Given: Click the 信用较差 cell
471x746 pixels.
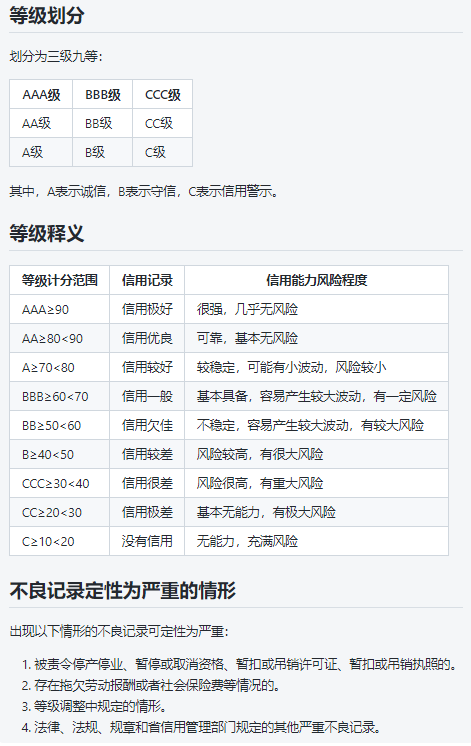Looking at the screenshot, I should 147,454.
